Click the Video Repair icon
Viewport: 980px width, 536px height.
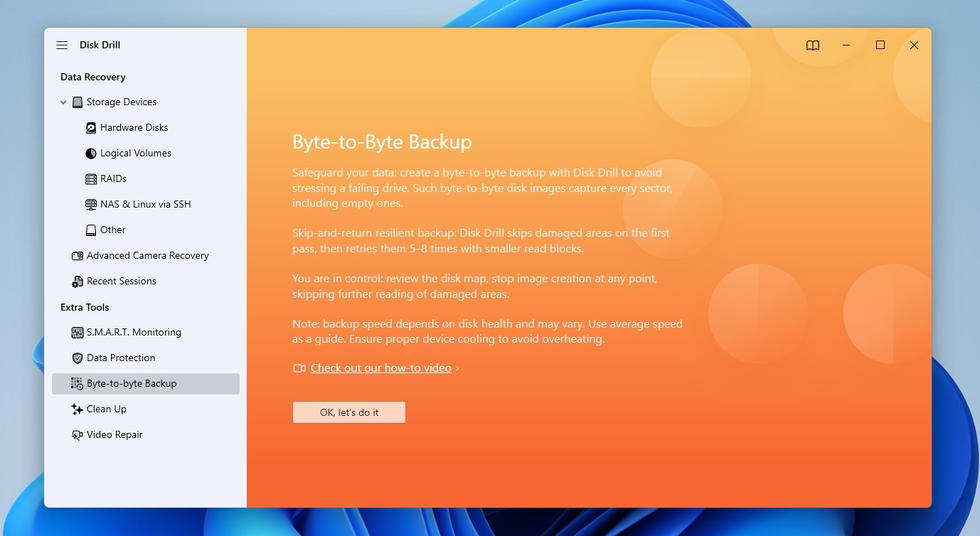point(78,435)
